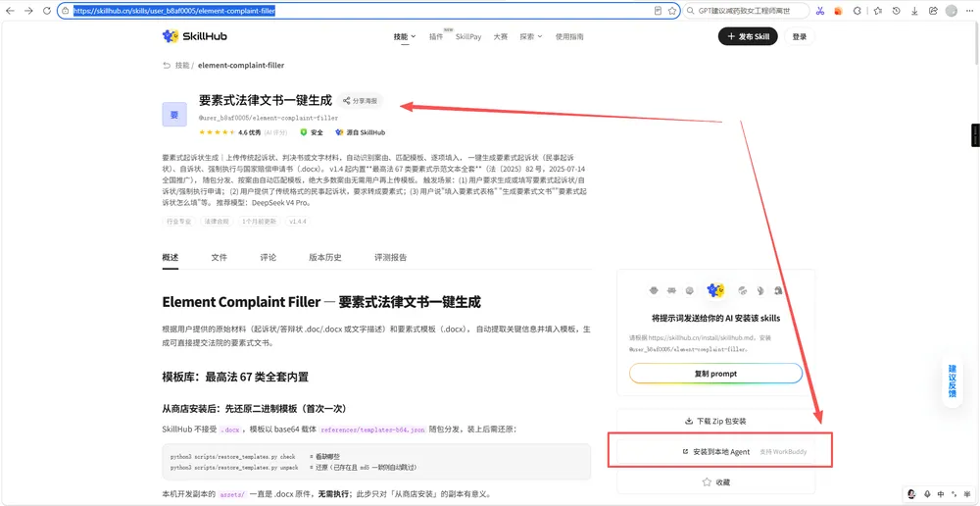Click 安装到本地 Agent button
This screenshot has height=506, width=980.
(x=715, y=452)
